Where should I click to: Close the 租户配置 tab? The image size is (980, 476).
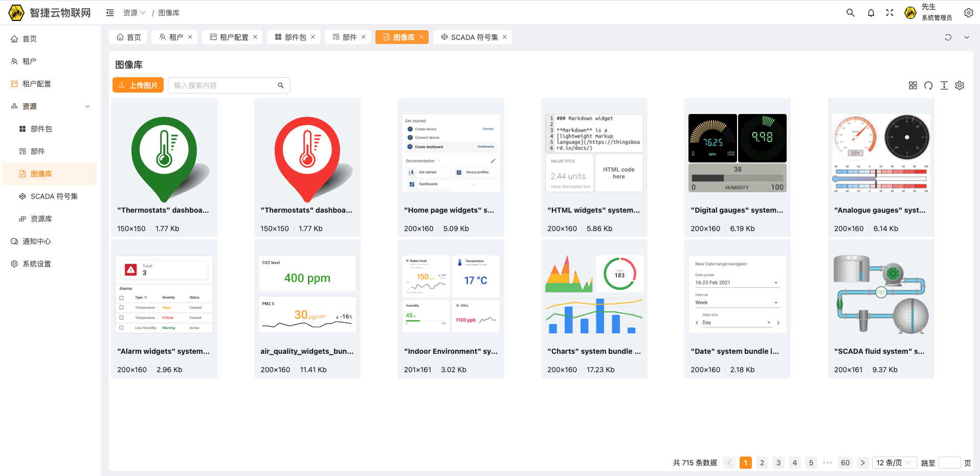[255, 37]
